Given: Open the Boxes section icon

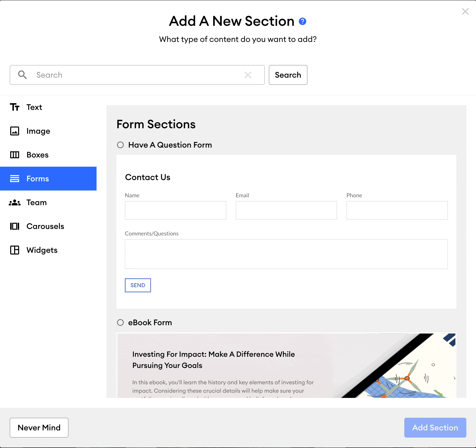Looking at the screenshot, I should 14,155.
